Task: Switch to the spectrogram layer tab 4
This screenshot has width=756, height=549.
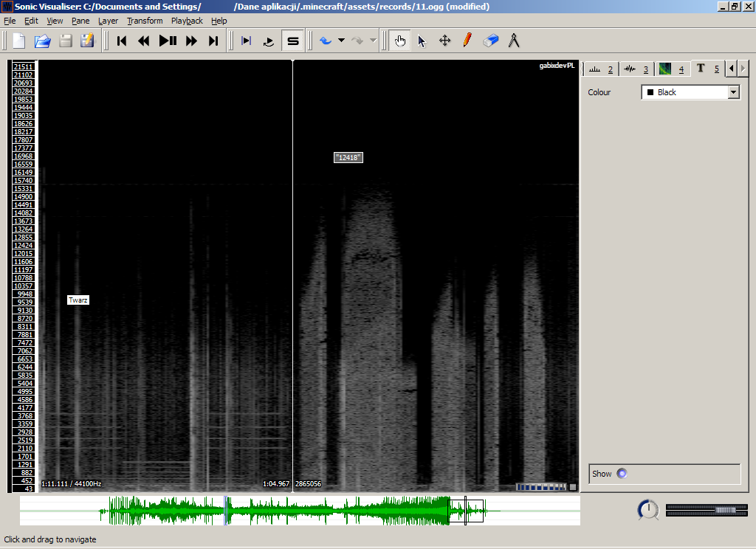Action: [671, 69]
